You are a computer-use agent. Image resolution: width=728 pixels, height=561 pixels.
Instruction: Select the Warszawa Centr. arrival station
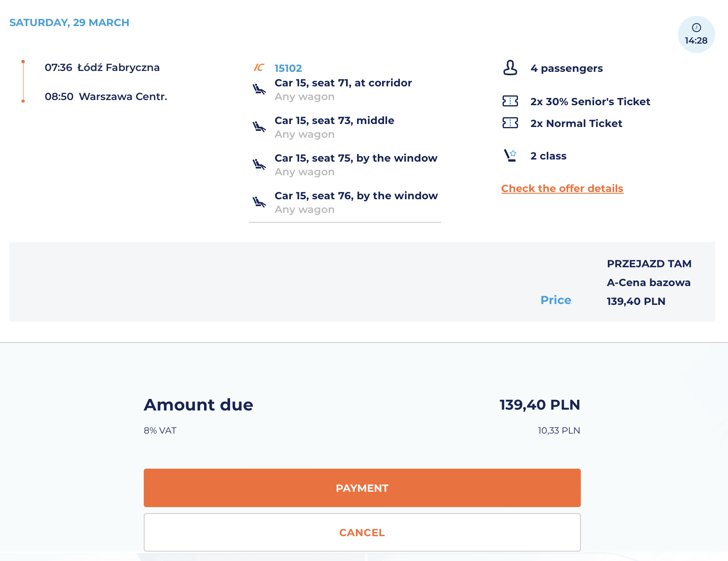(123, 97)
